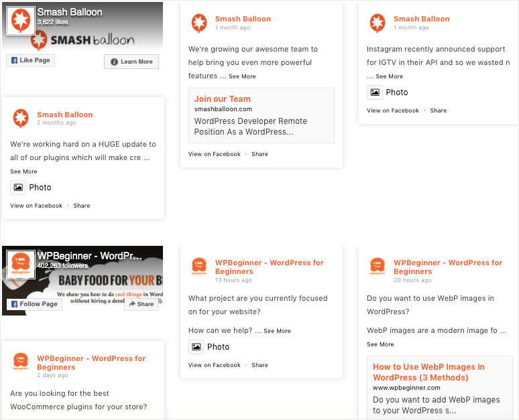
Task: Click WPBeginner logo in page header banner
Action: pyautogui.click(x=19, y=265)
